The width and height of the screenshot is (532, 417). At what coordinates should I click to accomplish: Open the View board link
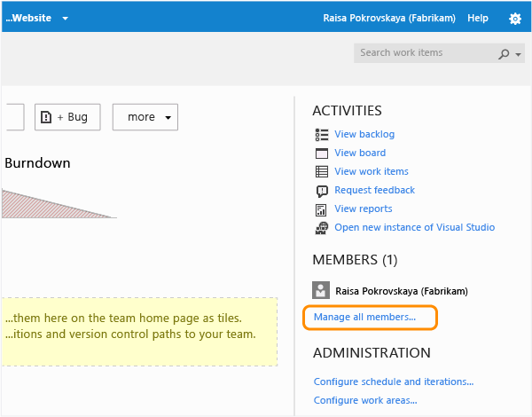(360, 153)
